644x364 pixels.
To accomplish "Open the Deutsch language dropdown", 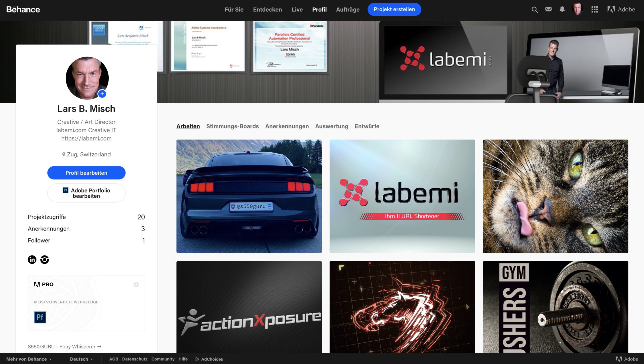I will 82,359.
